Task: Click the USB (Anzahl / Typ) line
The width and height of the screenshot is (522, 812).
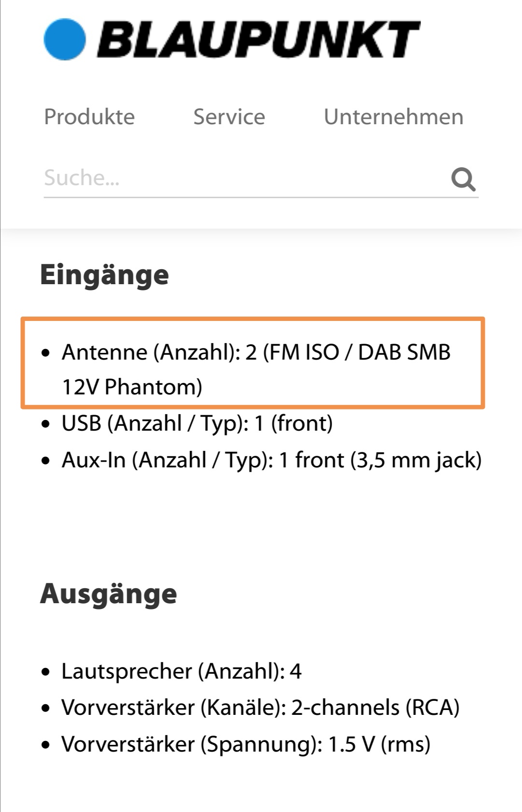Action: (x=197, y=423)
